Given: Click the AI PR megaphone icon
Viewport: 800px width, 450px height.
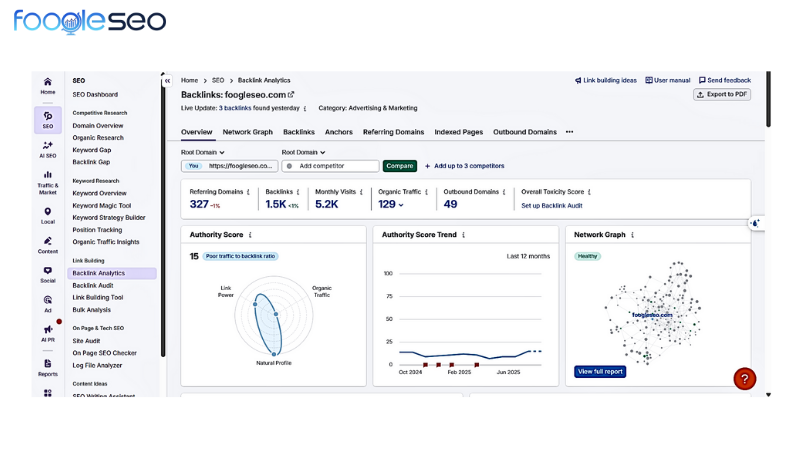Looking at the screenshot, I should (x=47, y=332).
